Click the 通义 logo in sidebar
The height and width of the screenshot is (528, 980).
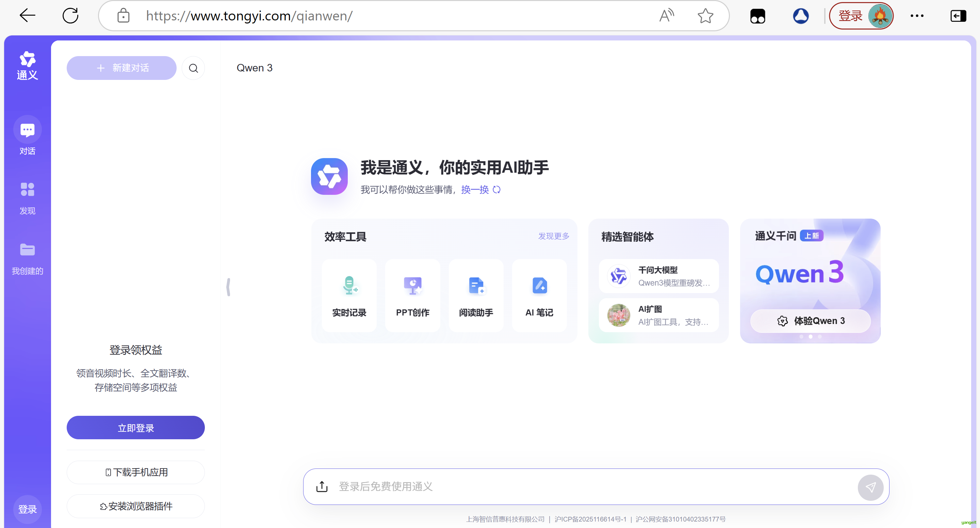[x=27, y=66]
